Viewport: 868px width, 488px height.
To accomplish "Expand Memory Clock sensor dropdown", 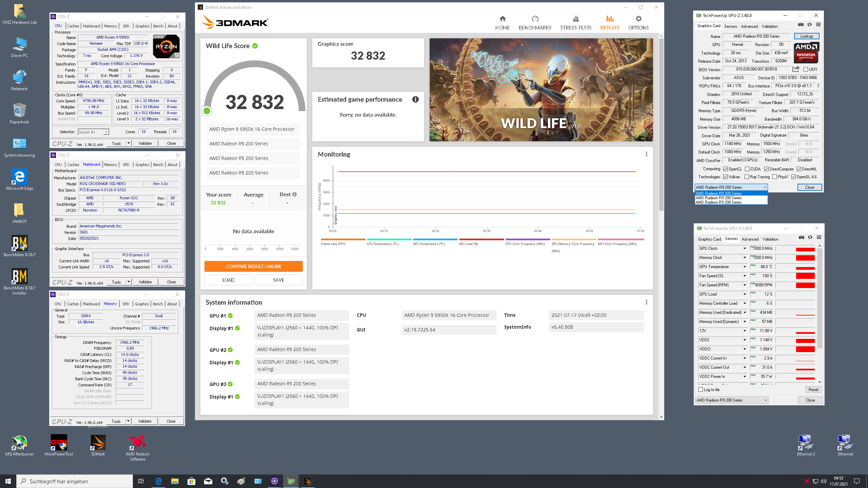I will (745, 258).
